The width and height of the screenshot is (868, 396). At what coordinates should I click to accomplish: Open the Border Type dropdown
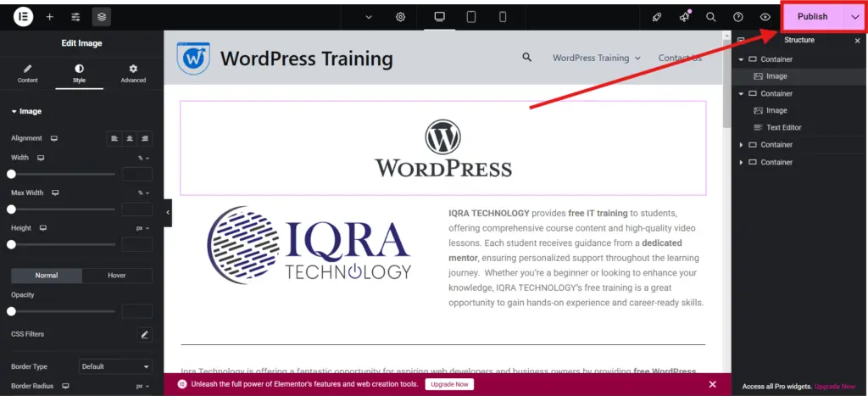pos(115,366)
